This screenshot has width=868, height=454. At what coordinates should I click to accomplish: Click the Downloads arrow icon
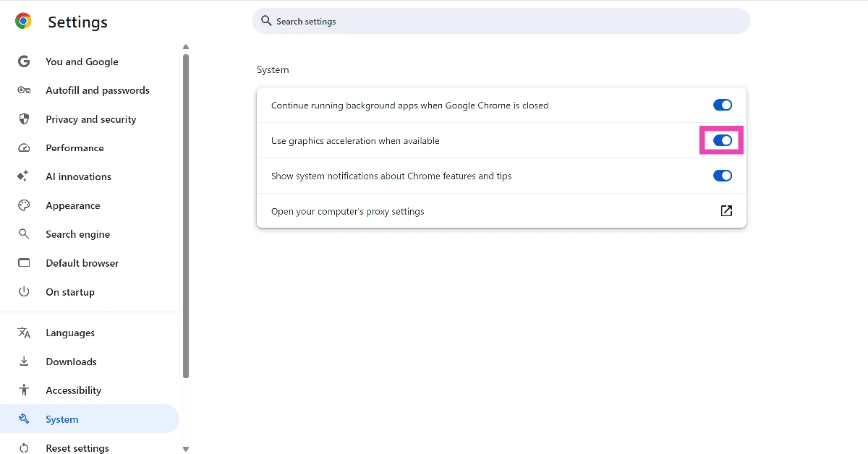(x=24, y=361)
